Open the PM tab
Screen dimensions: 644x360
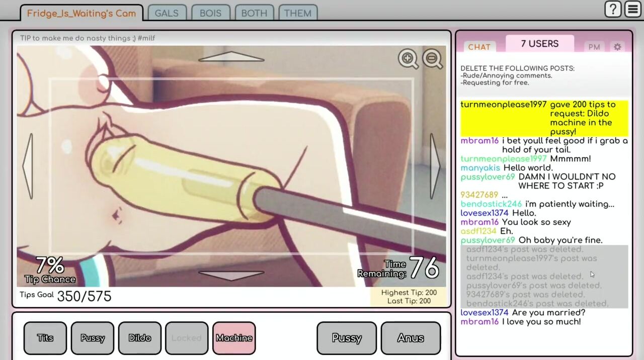[594, 47]
